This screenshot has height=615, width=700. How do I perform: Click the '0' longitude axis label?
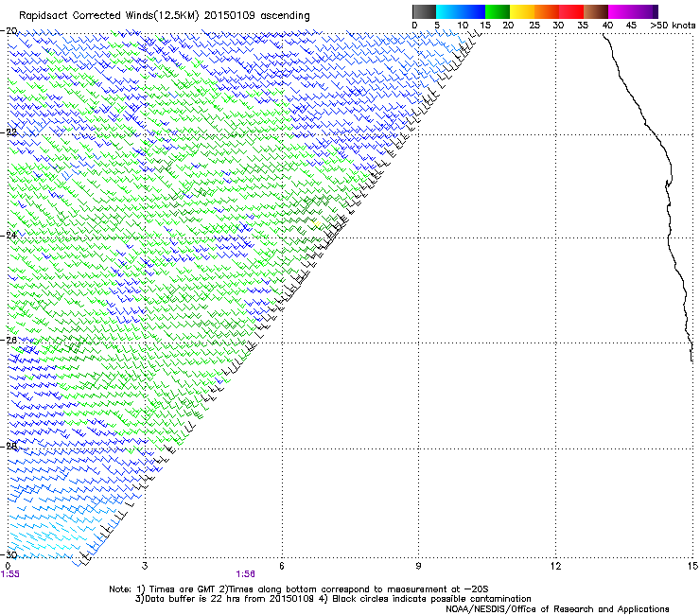tap(8, 566)
